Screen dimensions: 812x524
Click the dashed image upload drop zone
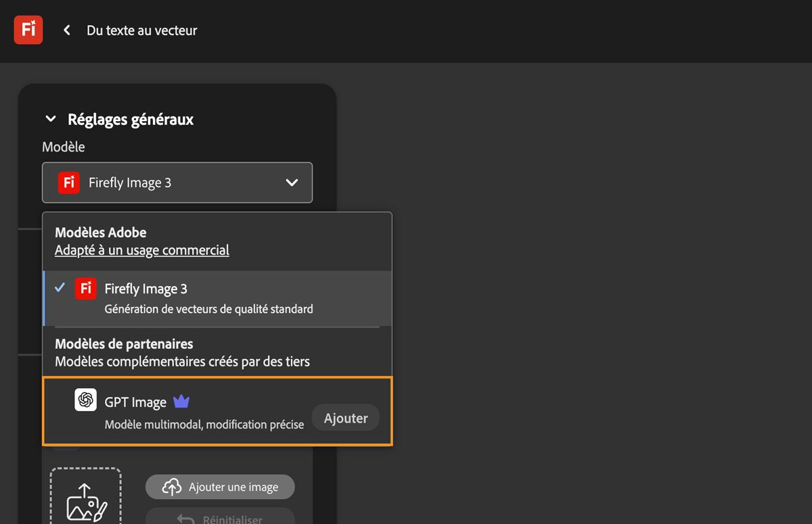[x=85, y=496]
